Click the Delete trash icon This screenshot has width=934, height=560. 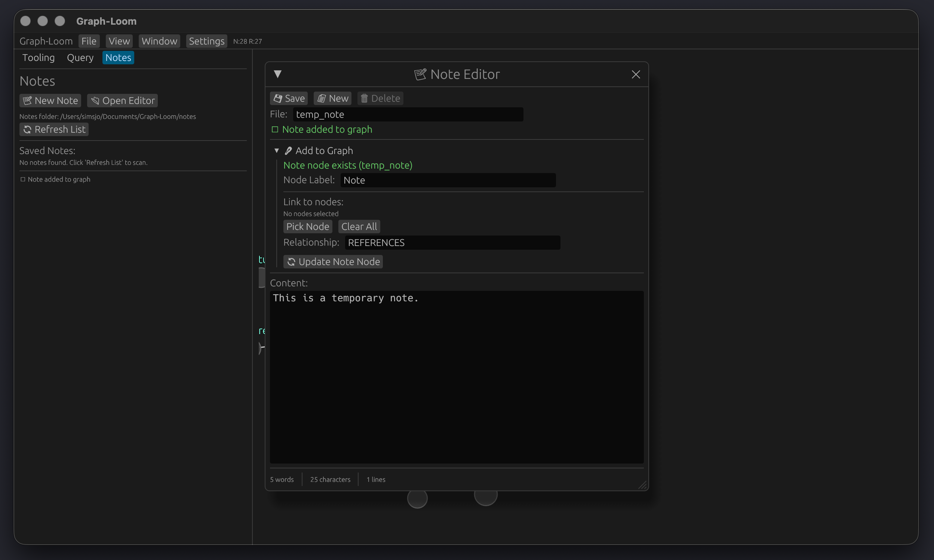coord(364,98)
